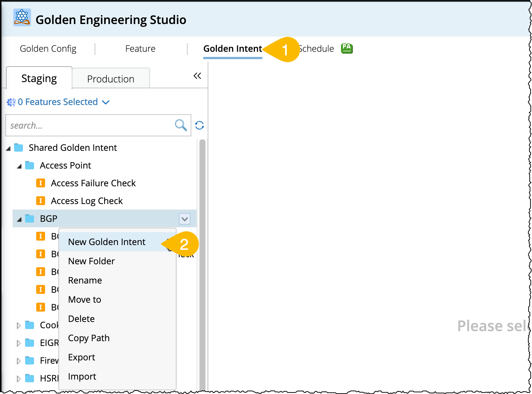Select Access Failure Check intent icon

click(x=41, y=183)
